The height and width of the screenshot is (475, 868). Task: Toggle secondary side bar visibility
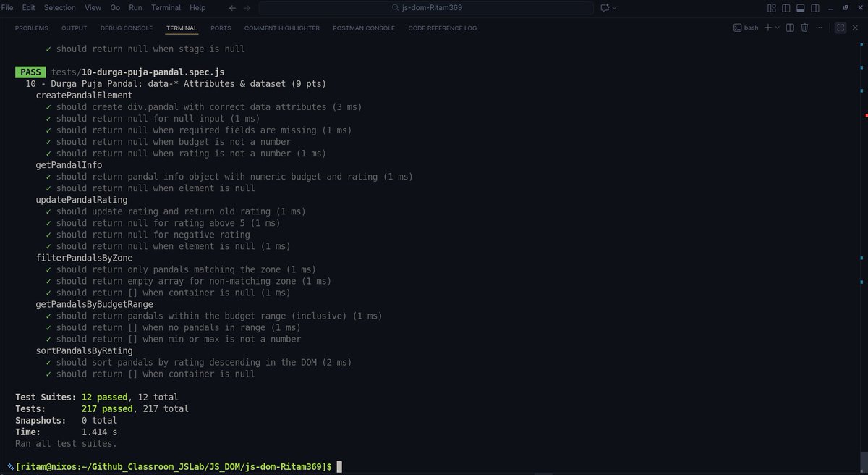[x=815, y=7]
